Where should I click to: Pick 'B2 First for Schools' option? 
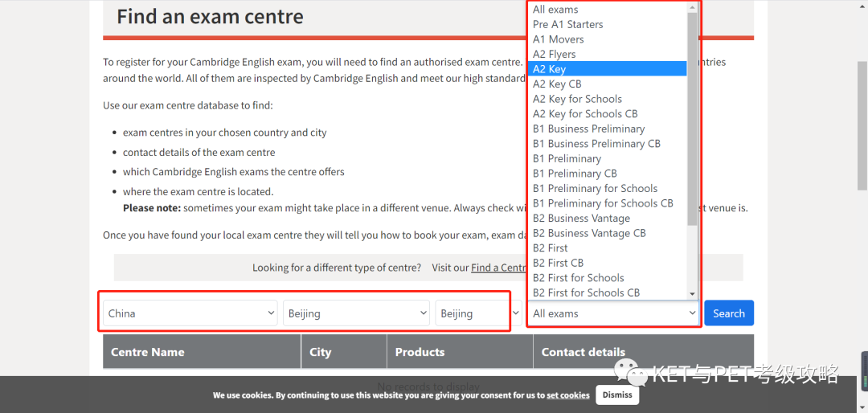point(608,278)
